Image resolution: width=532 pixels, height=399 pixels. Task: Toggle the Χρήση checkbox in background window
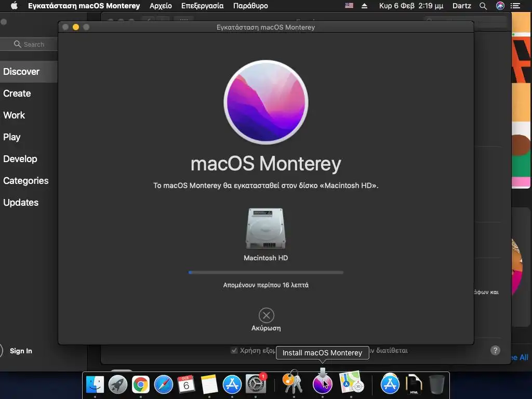pyautogui.click(x=234, y=350)
